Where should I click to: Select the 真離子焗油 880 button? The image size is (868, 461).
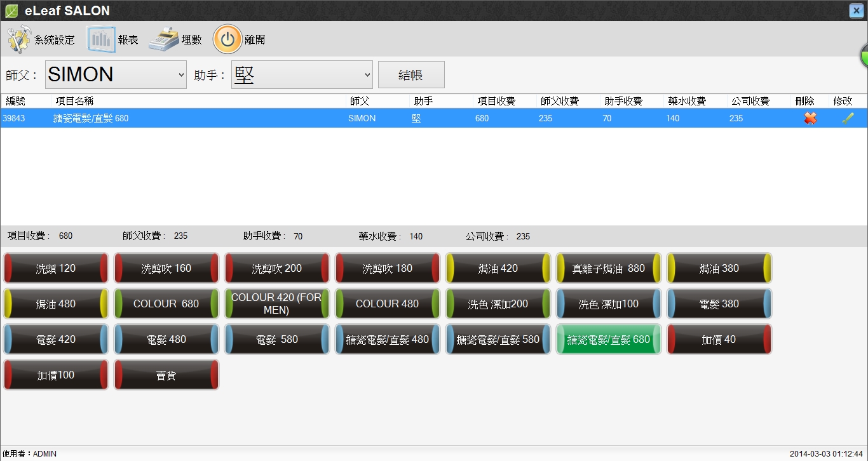click(x=609, y=269)
